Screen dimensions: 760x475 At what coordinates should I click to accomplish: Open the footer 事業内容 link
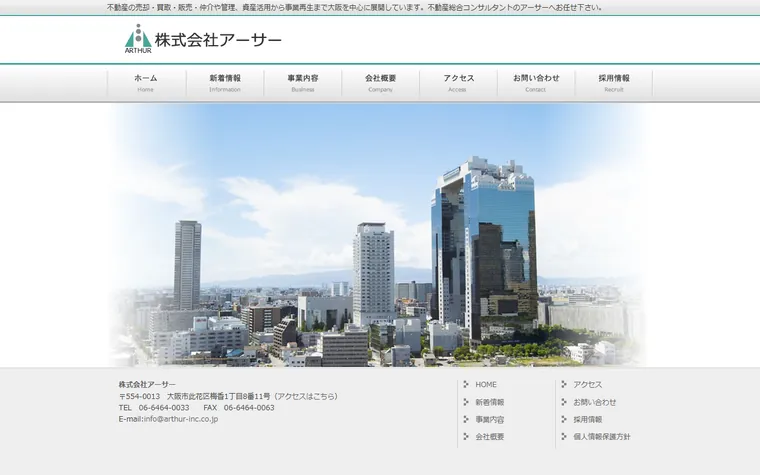click(490, 419)
